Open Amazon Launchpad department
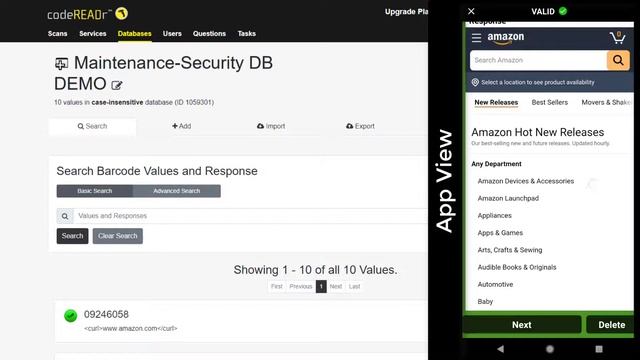This screenshot has width=640, height=360. pos(508,198)
